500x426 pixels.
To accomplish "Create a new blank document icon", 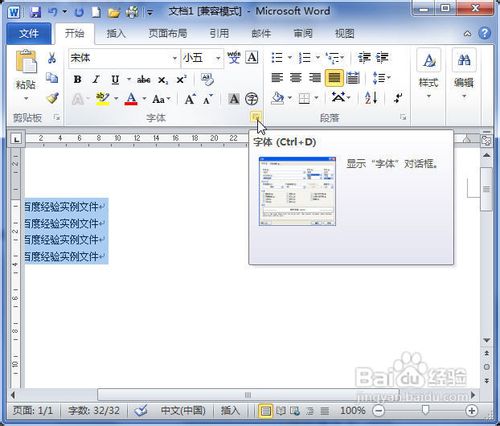I will coord(96,13).
